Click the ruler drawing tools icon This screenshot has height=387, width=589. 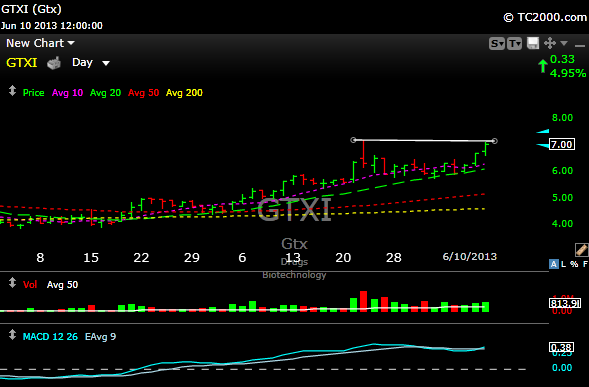point(581,250)
